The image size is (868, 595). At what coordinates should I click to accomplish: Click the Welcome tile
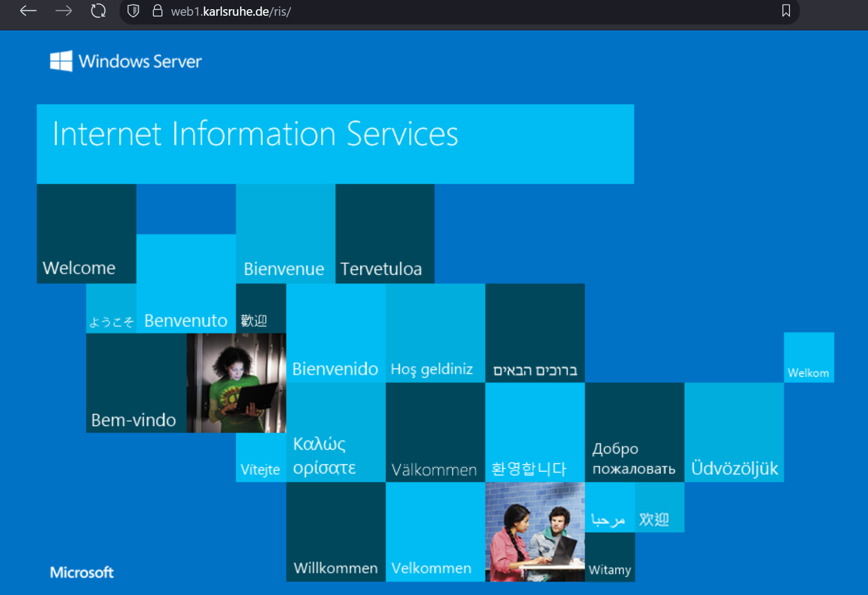coord(86,234)
